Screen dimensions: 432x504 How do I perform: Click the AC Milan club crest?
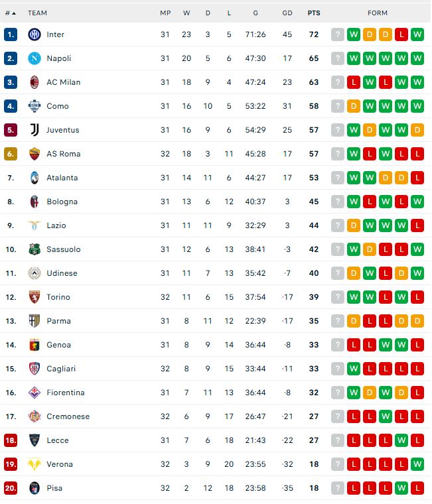tap(35, 82)
